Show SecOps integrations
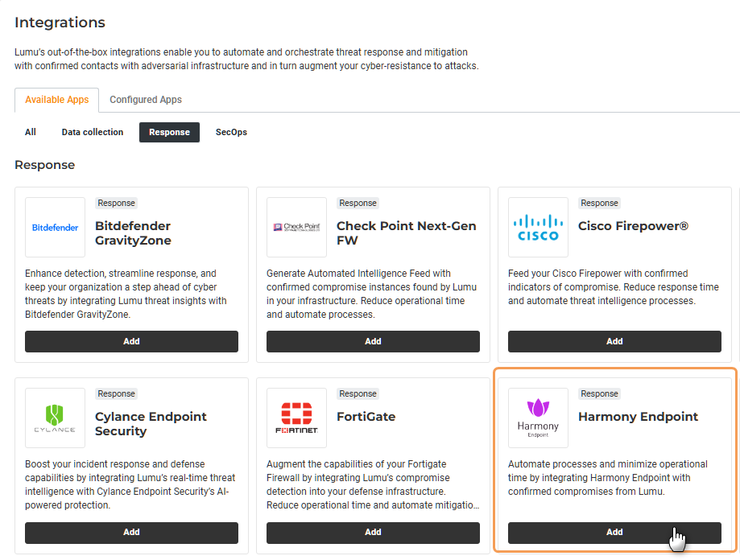740x560 pixels. pyautogui.click(x=231, y=132)
